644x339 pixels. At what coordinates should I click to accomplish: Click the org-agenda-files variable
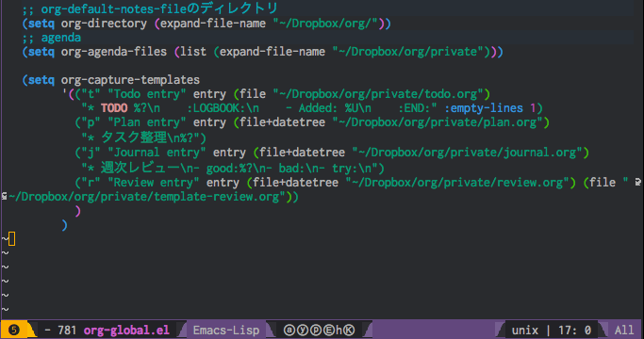click(114, 52)
